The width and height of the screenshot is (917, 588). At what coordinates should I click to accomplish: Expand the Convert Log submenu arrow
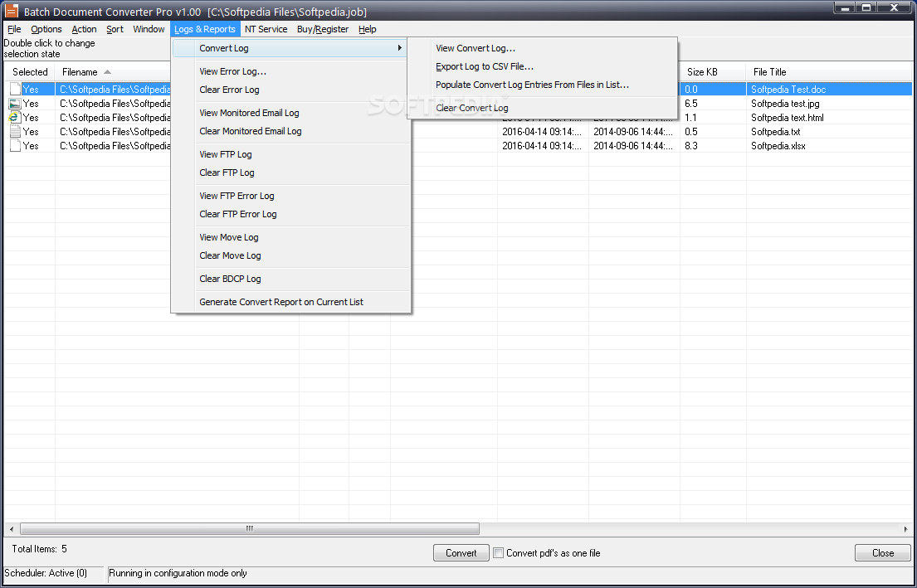(x=400, y=48)
